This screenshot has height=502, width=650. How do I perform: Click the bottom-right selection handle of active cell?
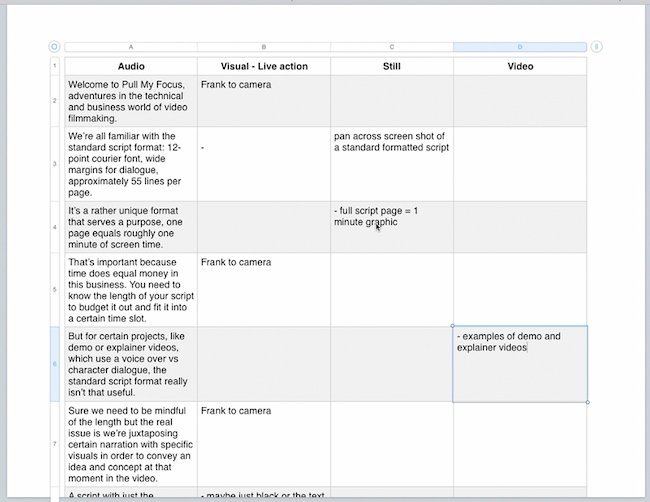587,402
